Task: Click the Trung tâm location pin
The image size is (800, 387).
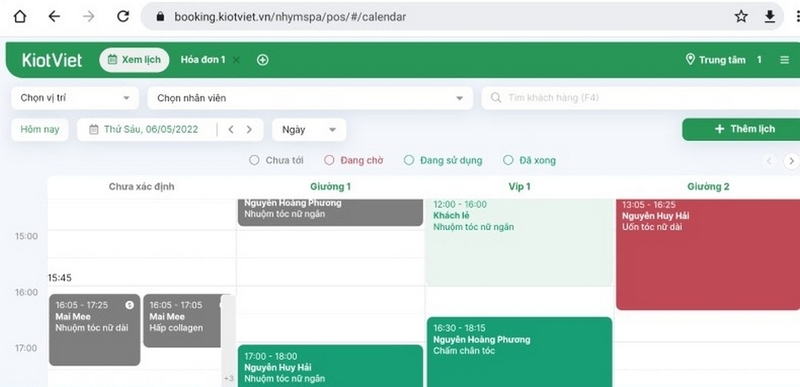Action: pos(690,60)
